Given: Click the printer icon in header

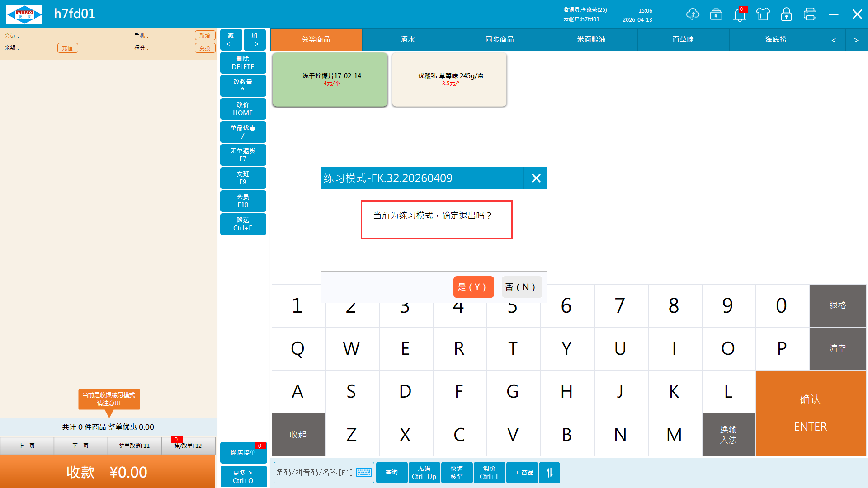Looking at the screenshot, I should tap(810, 14).
